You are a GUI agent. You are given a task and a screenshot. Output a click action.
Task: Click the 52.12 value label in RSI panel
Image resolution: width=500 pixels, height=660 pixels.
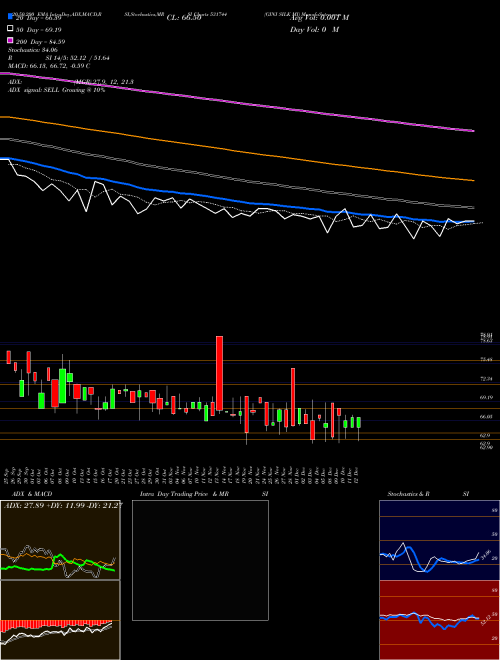488,620
